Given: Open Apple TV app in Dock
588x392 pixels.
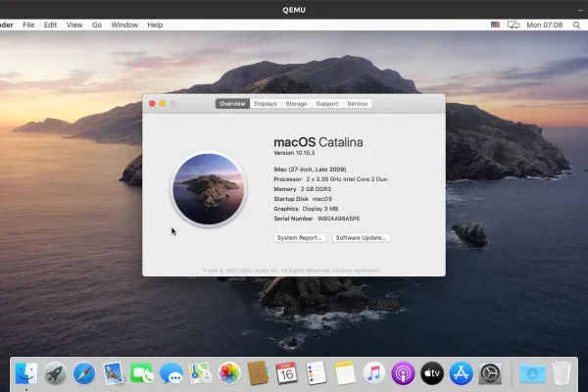Looking at the screenshot, I should pos(432,373).
